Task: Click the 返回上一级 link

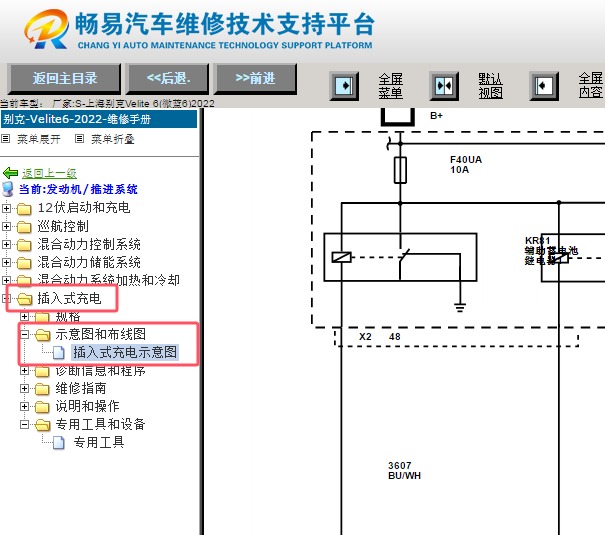Action: pos(49,173)
